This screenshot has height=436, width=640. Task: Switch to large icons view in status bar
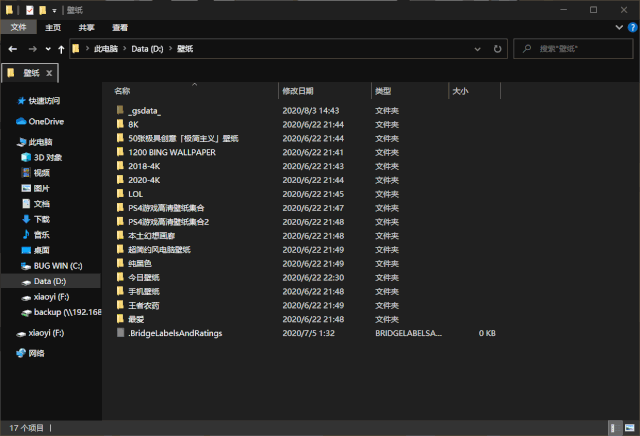coord(629,427)
